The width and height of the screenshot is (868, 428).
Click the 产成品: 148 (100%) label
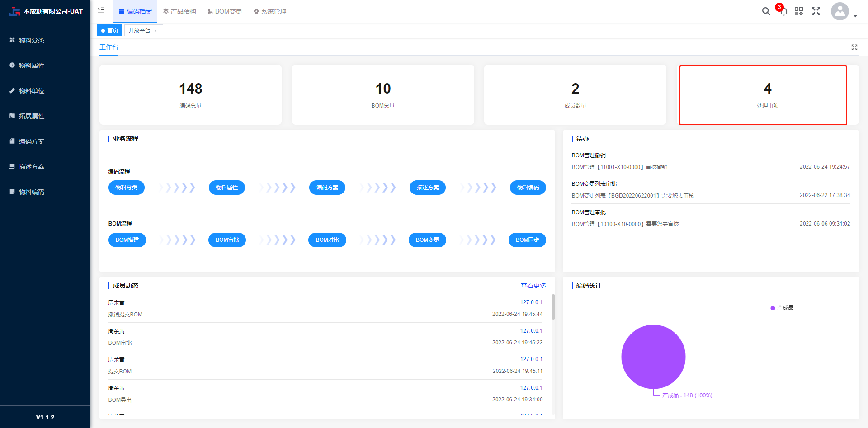(687, 395)
